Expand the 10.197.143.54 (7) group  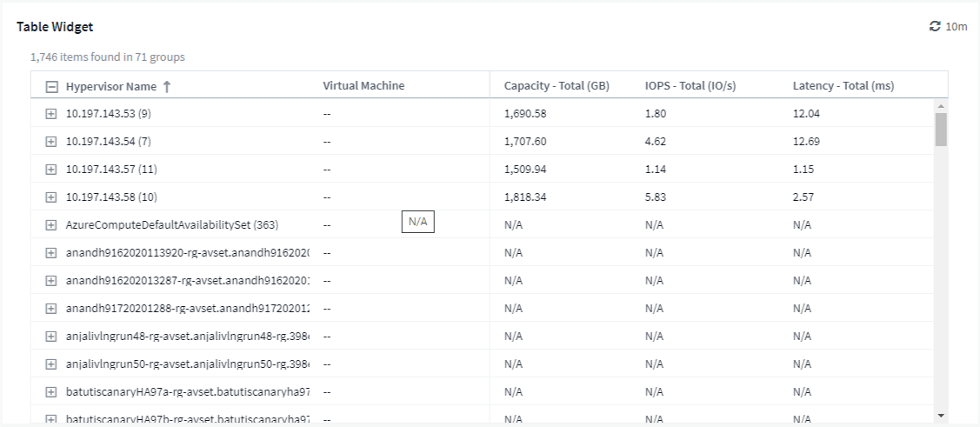(51, 141)
